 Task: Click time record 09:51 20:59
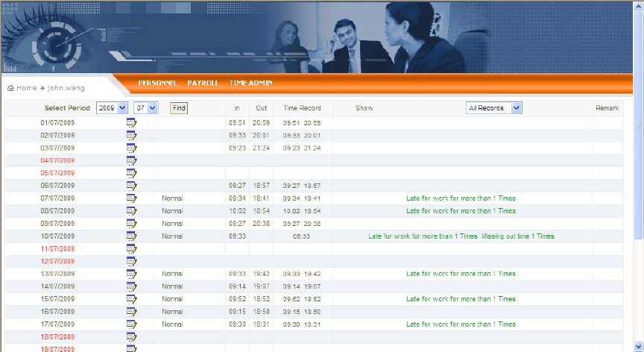coord(302,123)
